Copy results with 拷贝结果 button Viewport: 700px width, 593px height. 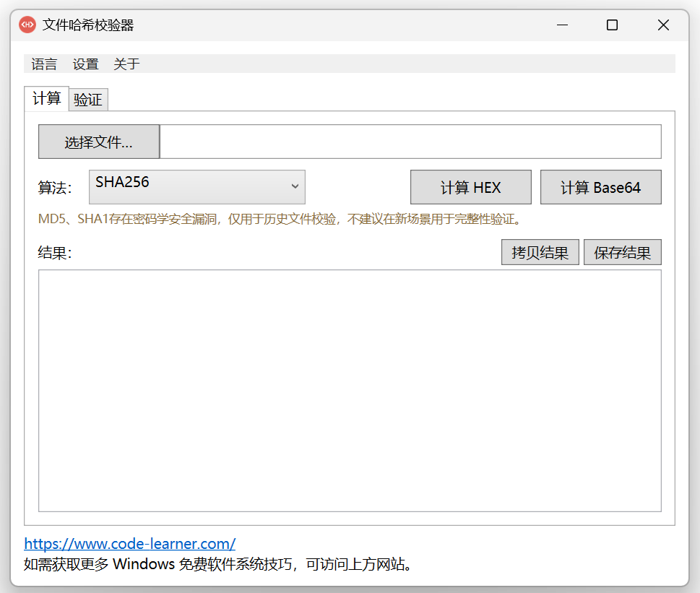pos(540,253)
